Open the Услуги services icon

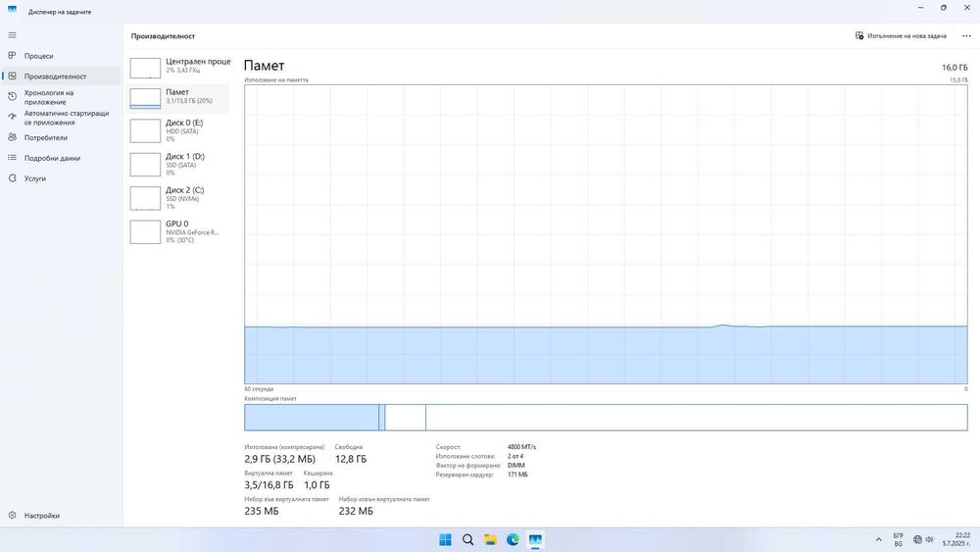tap(12, 178)
